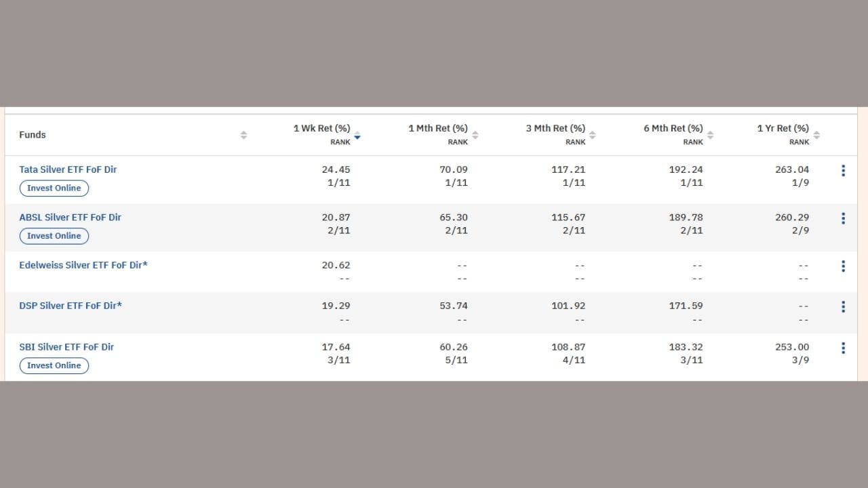Screen dimensions: 868x488
Task: Open ABSL Silver ETF FoF Dir link
Action: (x=70, y=218)
